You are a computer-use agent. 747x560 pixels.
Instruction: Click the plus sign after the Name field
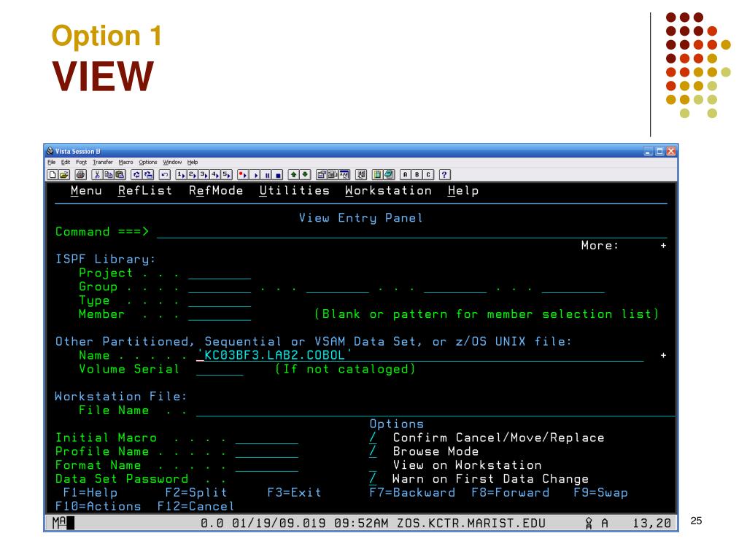pyautogui.click(x=663, y=356)
